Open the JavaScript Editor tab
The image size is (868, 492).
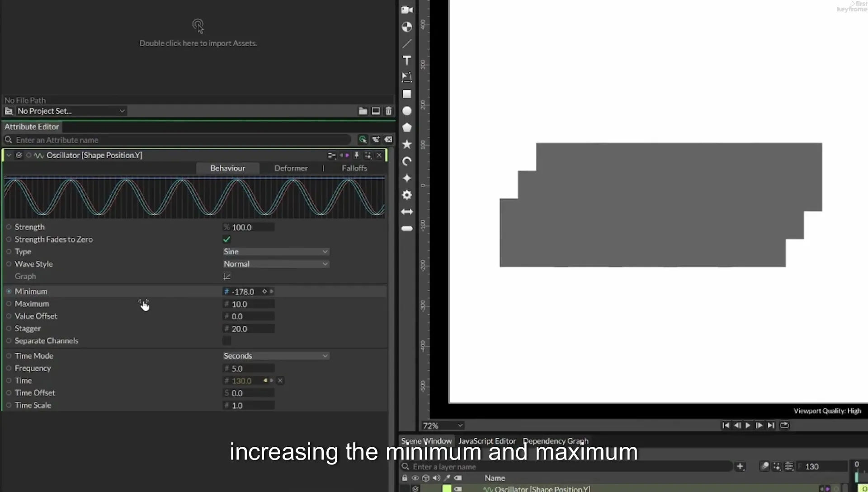(x=487, y=441)
